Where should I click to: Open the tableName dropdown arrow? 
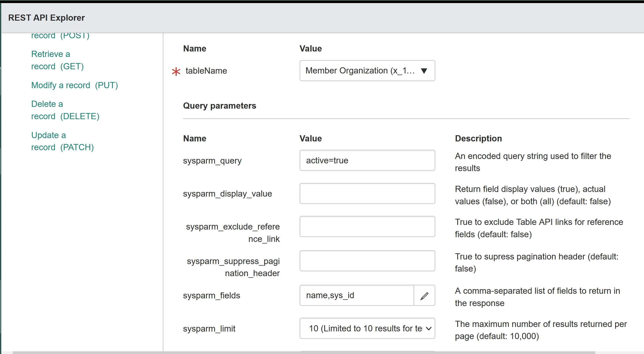(424, 71)
